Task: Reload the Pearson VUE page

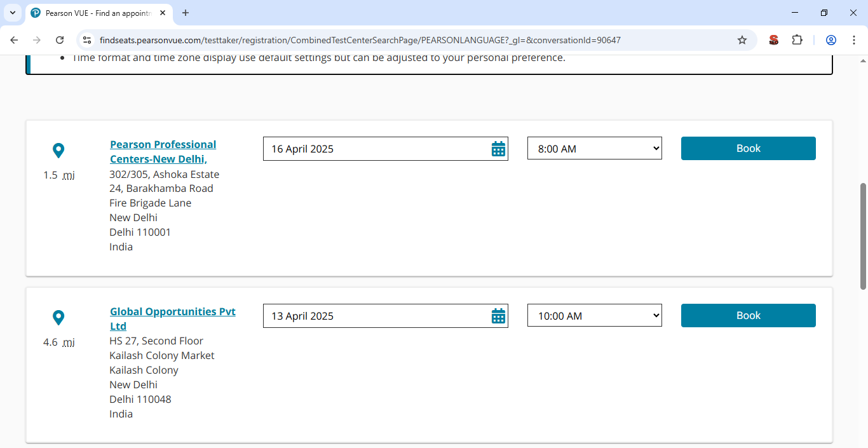Action: (x=60, y=40)
